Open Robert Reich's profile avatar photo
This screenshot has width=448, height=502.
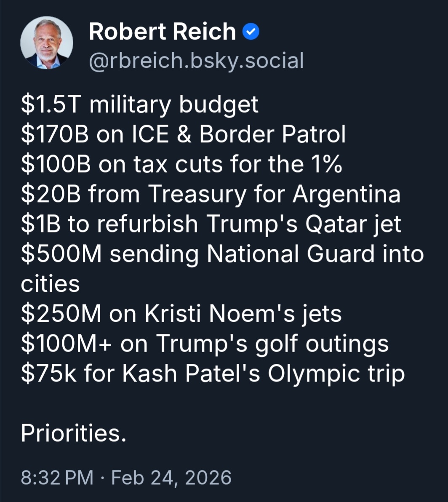click(x=46, y=43)
